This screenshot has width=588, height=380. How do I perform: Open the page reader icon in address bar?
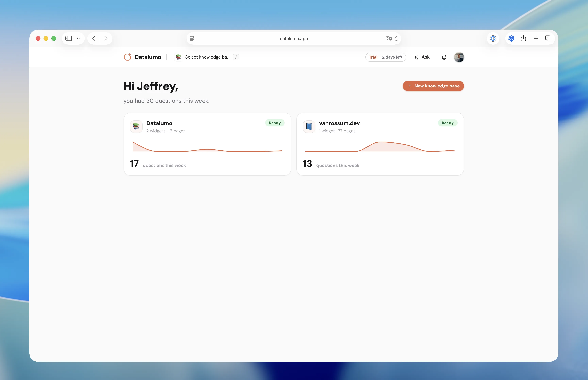(x=192, y=38)
